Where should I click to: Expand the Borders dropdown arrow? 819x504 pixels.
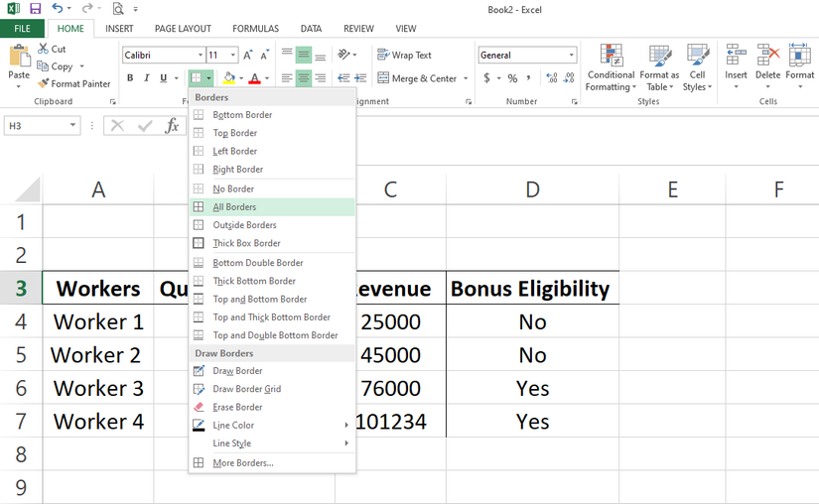(208, 78)
